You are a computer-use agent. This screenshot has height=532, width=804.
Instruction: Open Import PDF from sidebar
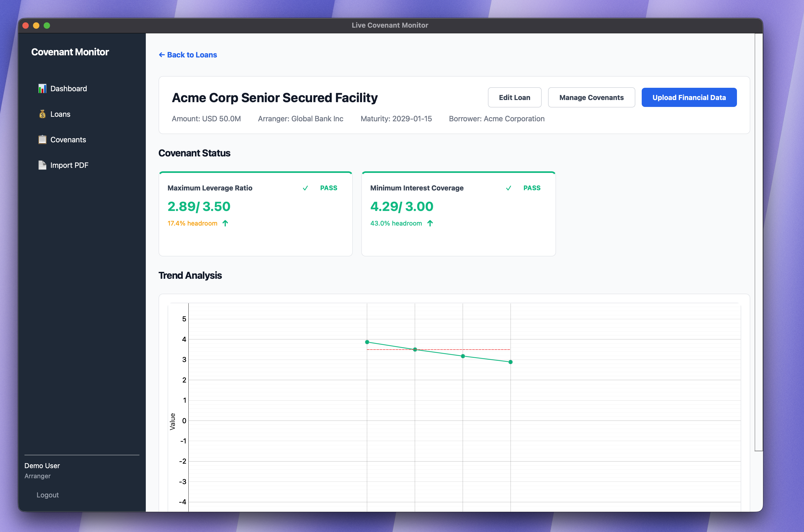pyautogui.click(x=69, y=165)
